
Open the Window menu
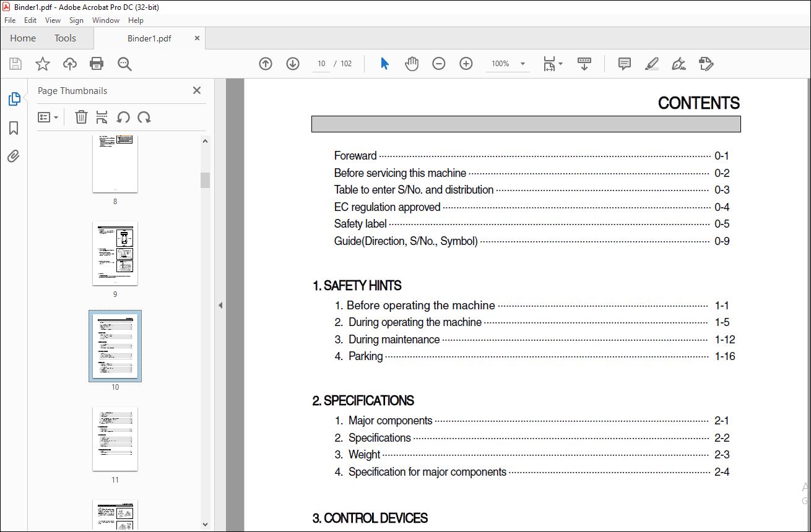(106, 20)
